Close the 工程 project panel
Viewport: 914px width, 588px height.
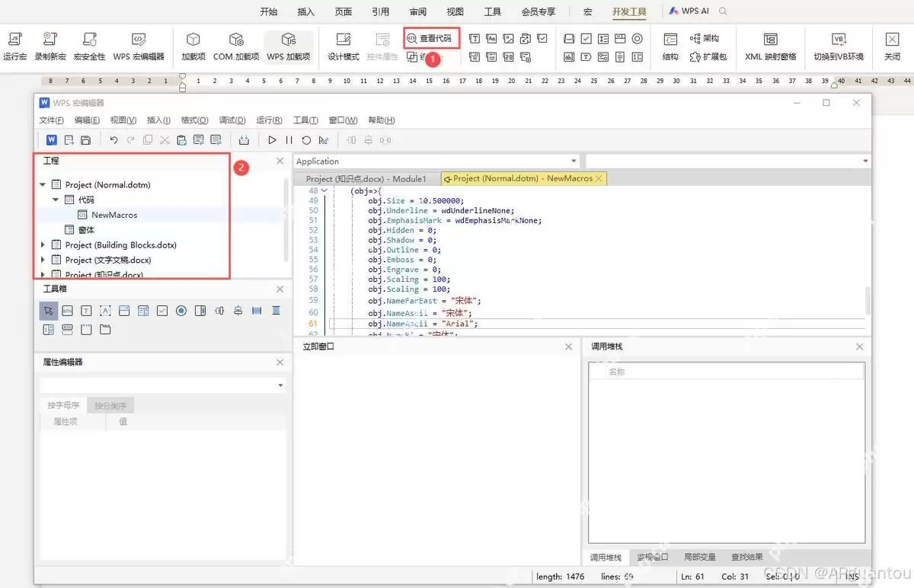(280, 161)
